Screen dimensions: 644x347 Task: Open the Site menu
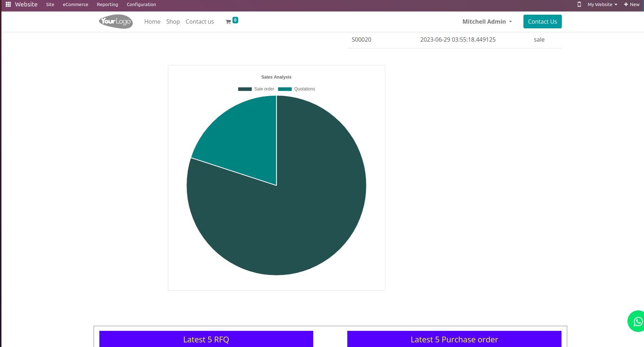pyautogui.click(x=50, y=4)
